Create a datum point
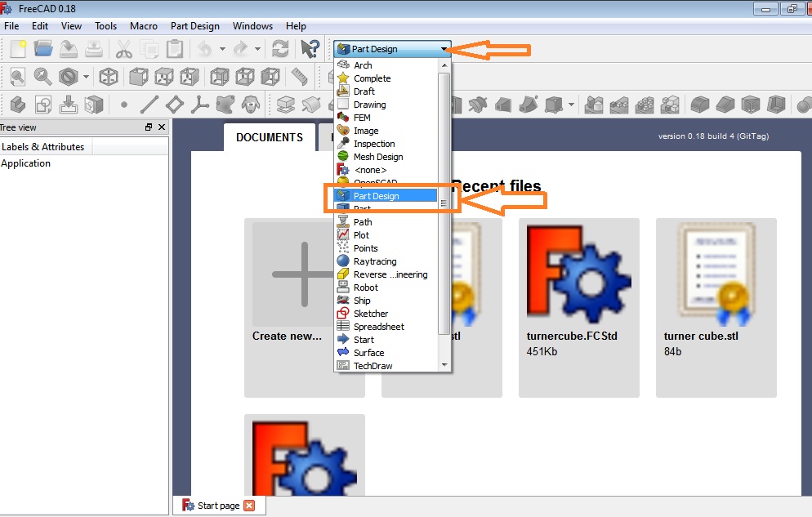Screen dimensions: 812x517 click(x=124, y=105)
